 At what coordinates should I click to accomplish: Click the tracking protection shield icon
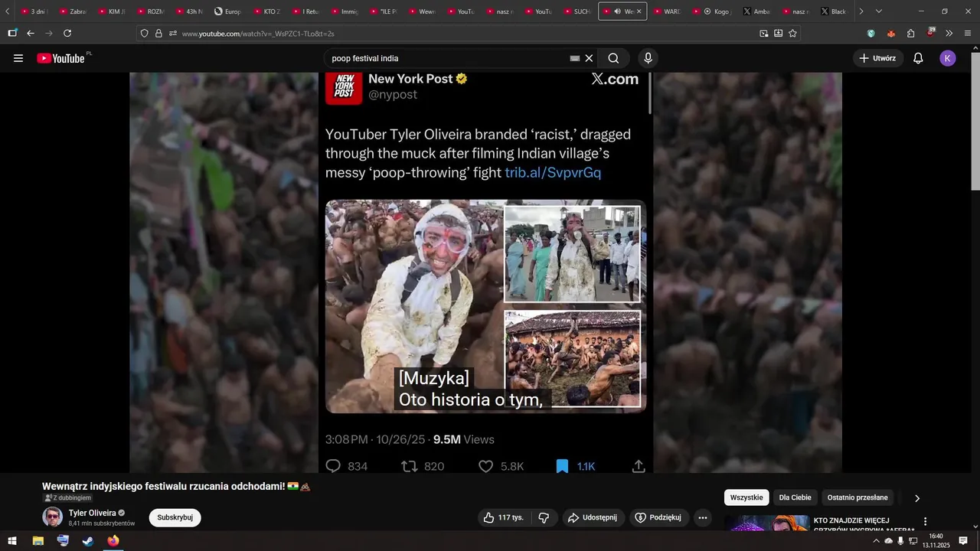pos(144,34)
